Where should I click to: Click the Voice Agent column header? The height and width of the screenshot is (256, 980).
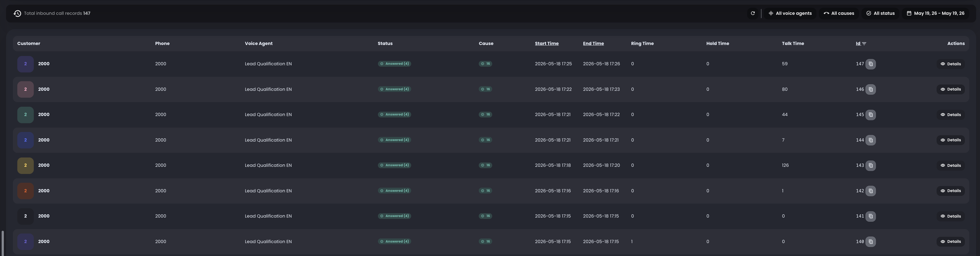coord(259,43)
